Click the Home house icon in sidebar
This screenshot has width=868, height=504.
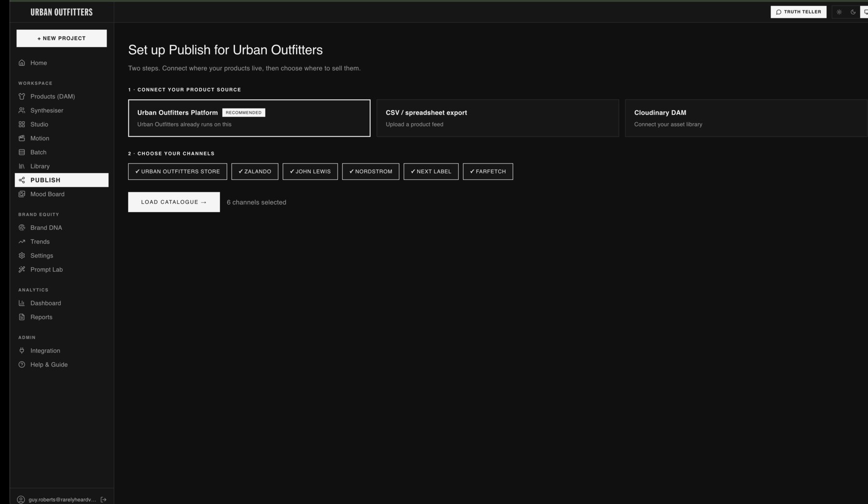(22, 63)
